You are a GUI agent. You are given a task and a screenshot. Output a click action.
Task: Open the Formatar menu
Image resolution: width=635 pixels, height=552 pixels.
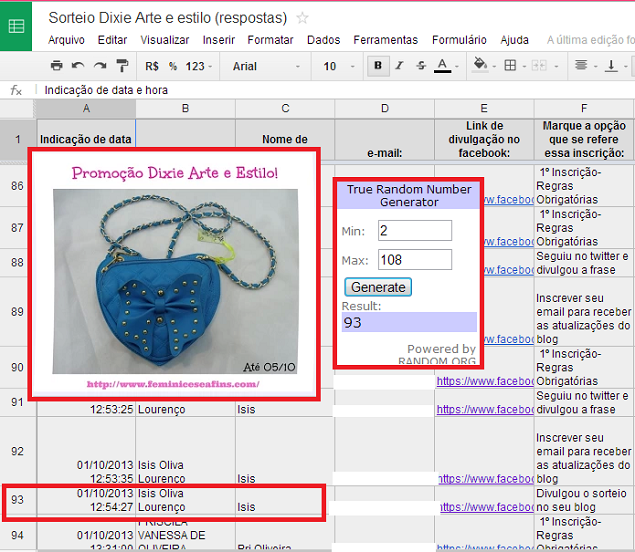pos(270,40)
